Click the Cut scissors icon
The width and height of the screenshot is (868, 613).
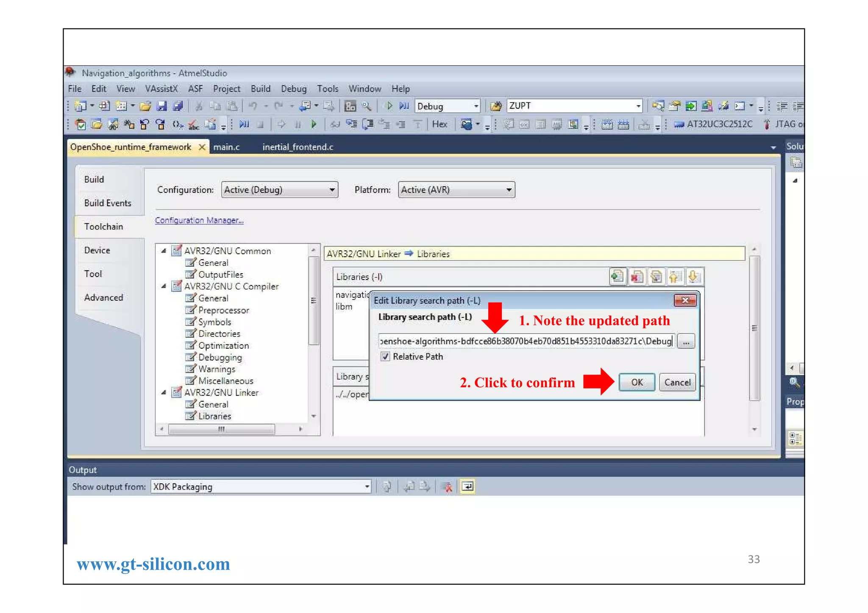(x=199, y=106)
